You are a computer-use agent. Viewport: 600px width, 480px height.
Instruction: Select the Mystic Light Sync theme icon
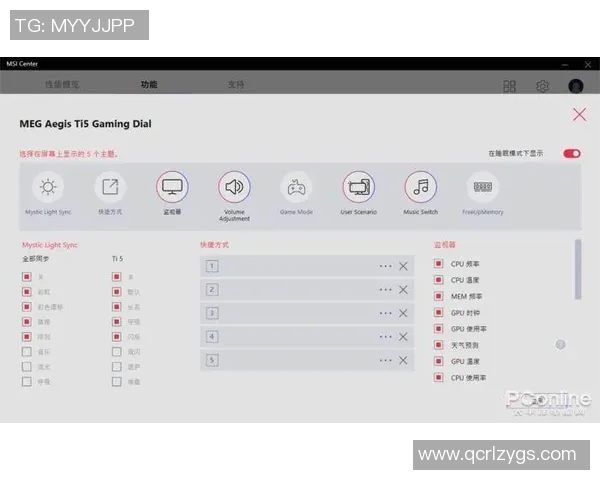(x=48, y=187)
